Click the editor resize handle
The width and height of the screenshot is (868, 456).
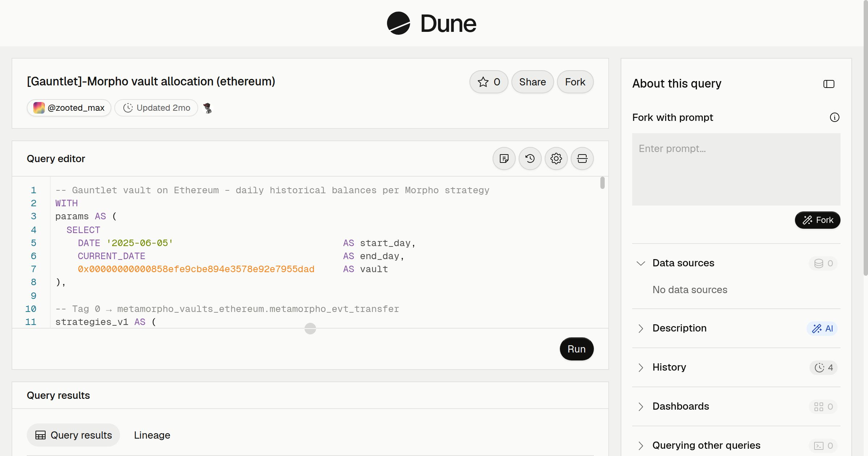(310, 329)
